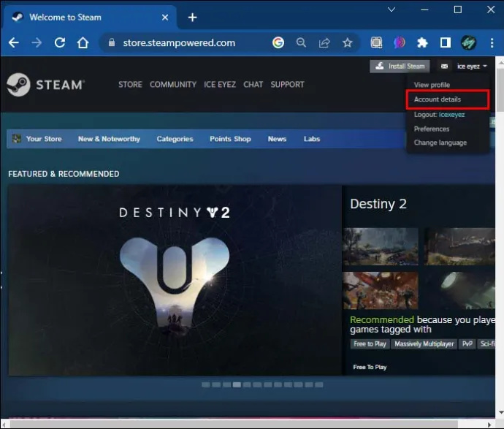Select View profile from account menu
Viewport: 504px width, 429px height.
(x=432, y=85)
